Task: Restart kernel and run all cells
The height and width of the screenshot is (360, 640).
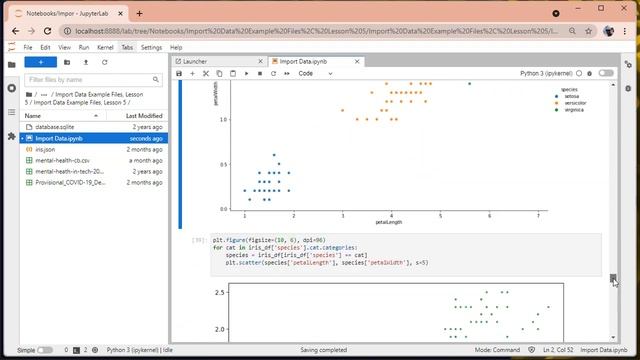Action: point(287,73)
